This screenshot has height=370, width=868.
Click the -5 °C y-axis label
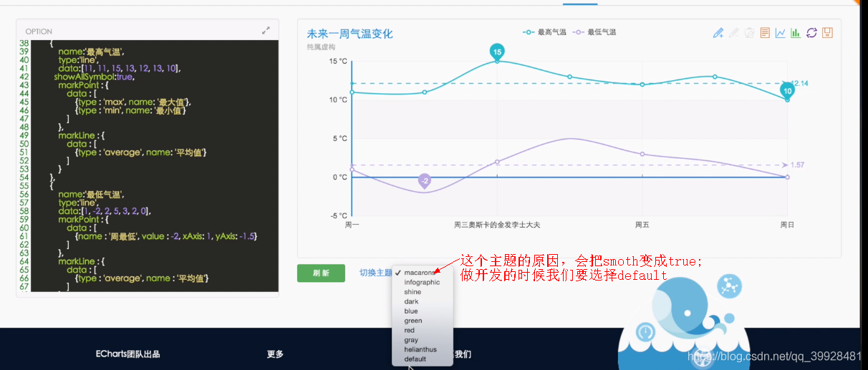(x=339, y=215)
